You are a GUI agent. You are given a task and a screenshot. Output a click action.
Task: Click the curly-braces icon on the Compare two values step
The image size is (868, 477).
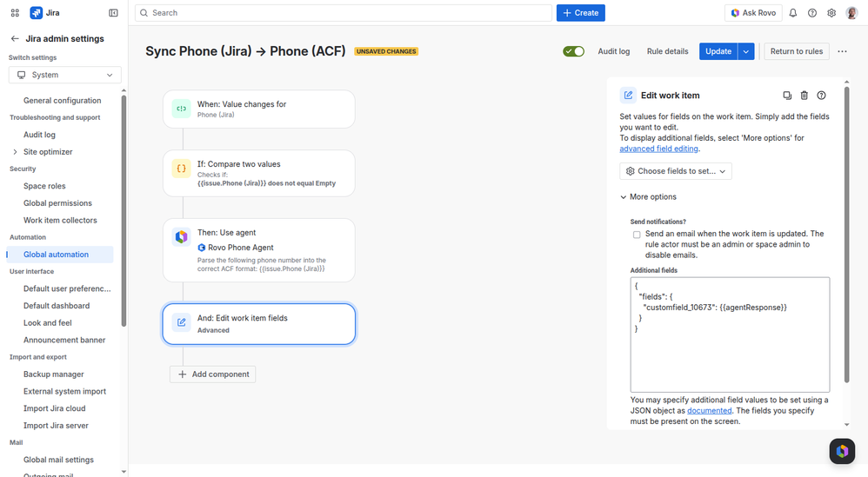(x=181, y=169)
